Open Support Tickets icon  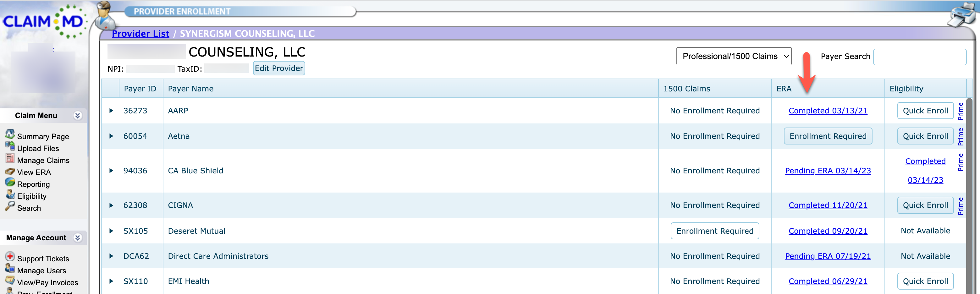click(x=10, y=257)
